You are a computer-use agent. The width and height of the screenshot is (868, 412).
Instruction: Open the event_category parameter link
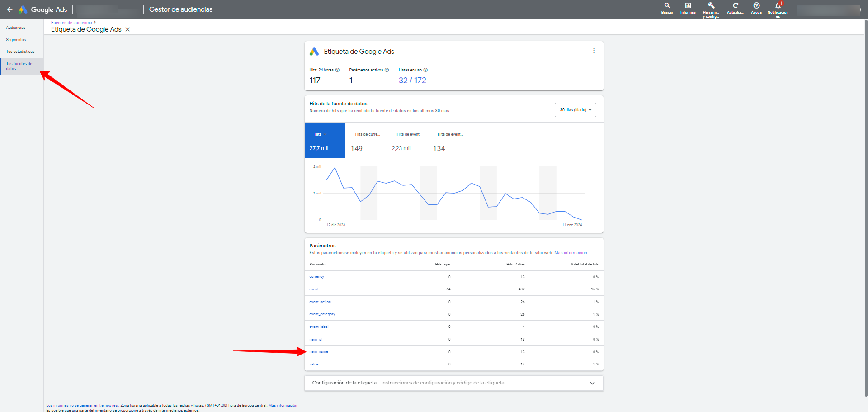pos(322,314)
